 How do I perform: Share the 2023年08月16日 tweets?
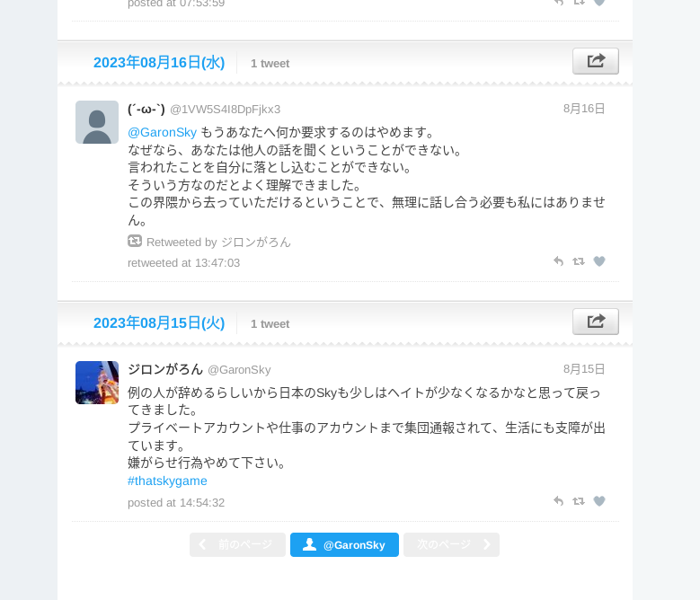[595, 61]
